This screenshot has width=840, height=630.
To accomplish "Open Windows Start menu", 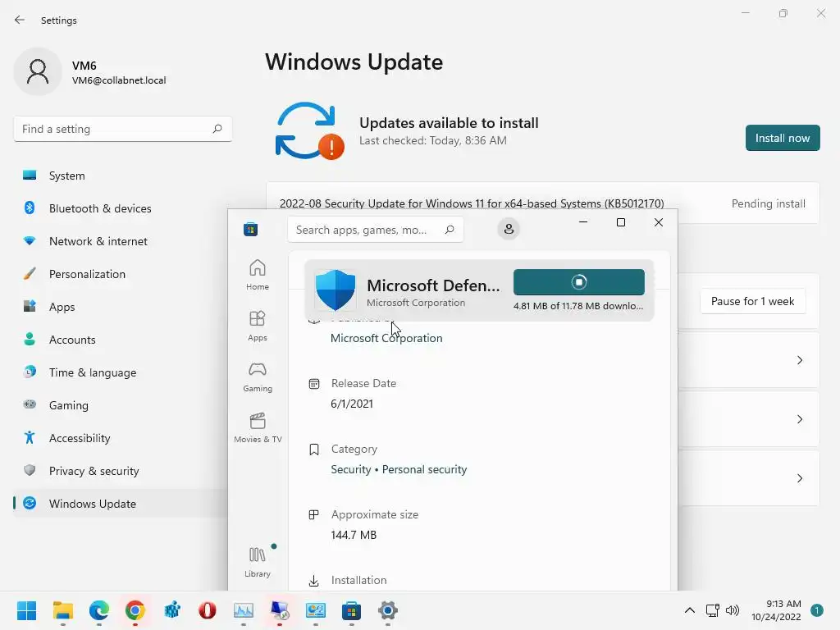I will point(26,610).
